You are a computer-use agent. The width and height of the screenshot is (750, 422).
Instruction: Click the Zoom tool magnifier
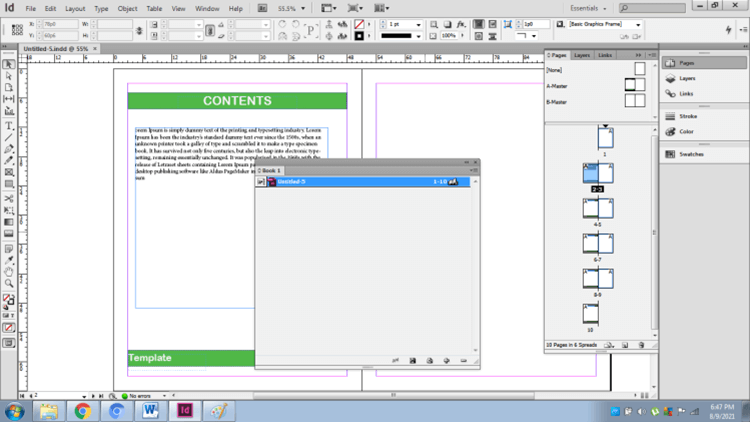(9, 283)
